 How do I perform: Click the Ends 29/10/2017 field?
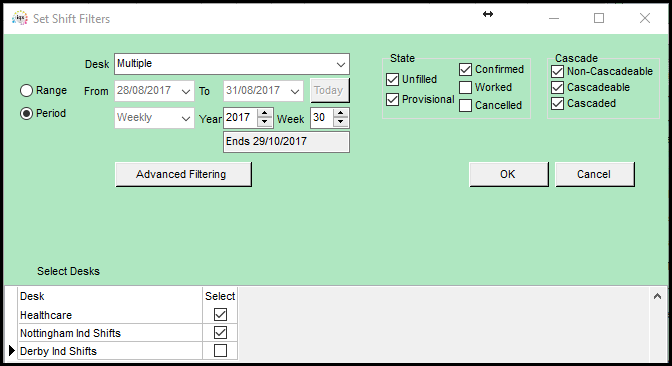[286, 142]
